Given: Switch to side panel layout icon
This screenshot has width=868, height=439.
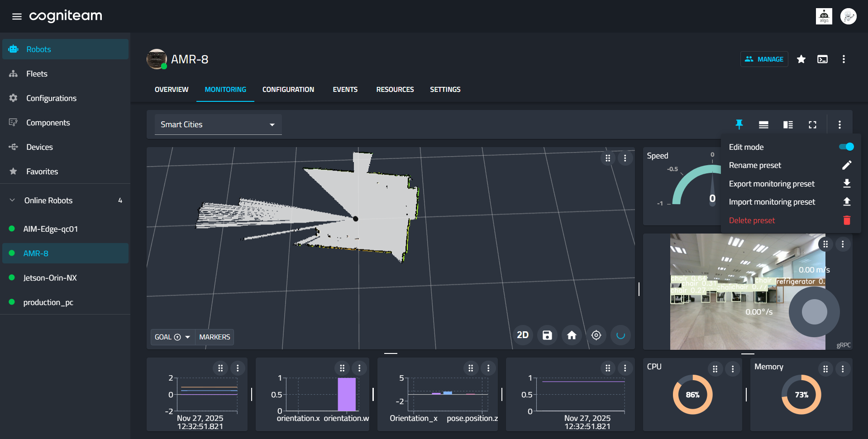Looking at the screenshot, I should [x=788, y=124].
